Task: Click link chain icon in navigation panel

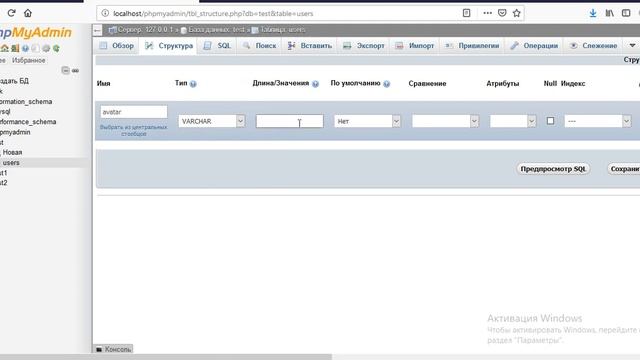Action: pyautogui.click(x=75, y=70)
